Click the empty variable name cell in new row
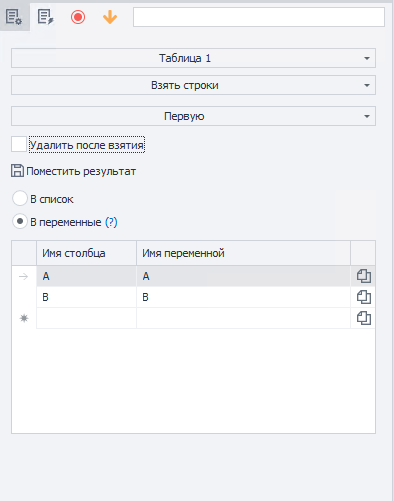Viewport: 394px width, 501px height. [243, 318]
